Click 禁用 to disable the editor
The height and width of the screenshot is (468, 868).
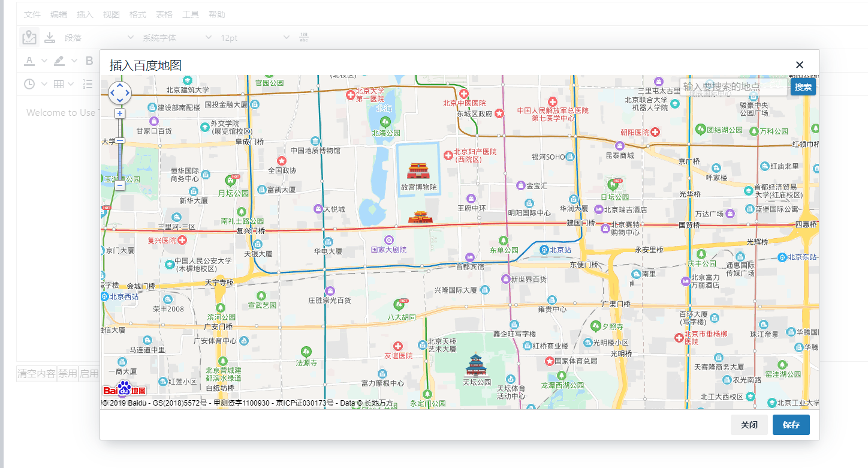(x=68, y=373)
